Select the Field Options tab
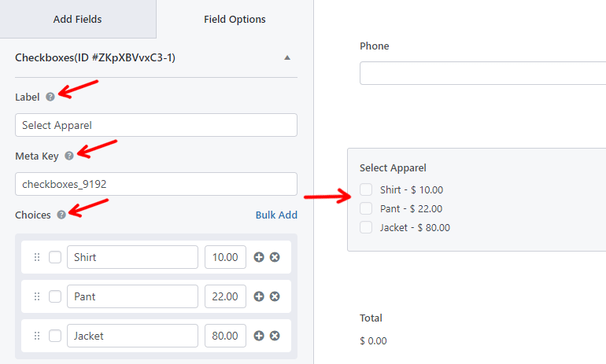Screen dimensions: 606x364 pyautogui.click(x=235, y=20)
